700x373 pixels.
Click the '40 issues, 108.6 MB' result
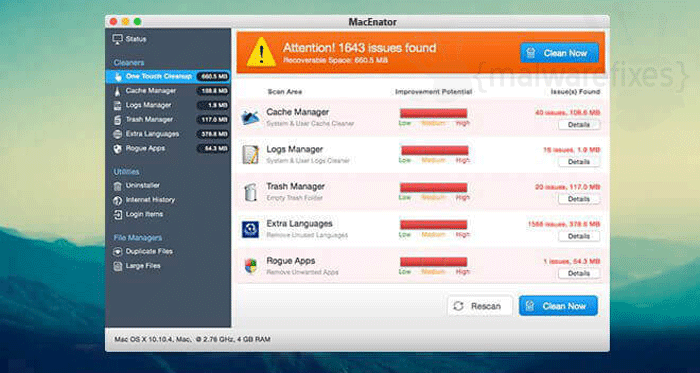pos(567,112)
